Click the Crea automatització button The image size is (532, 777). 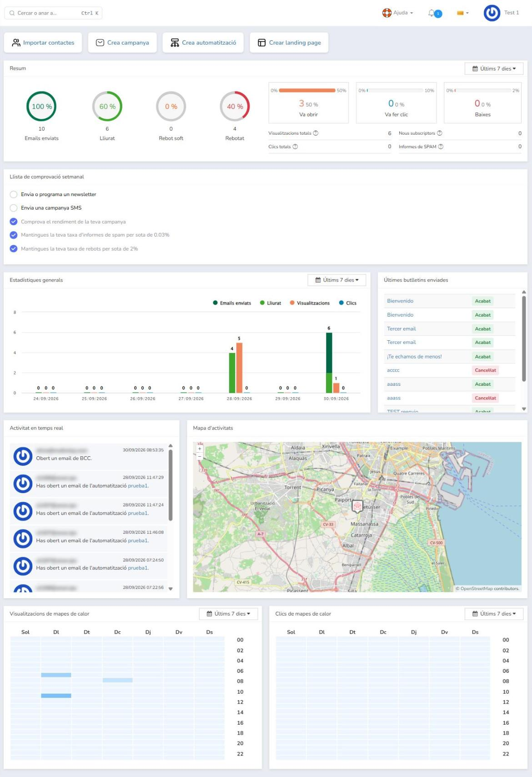[203, 43]
